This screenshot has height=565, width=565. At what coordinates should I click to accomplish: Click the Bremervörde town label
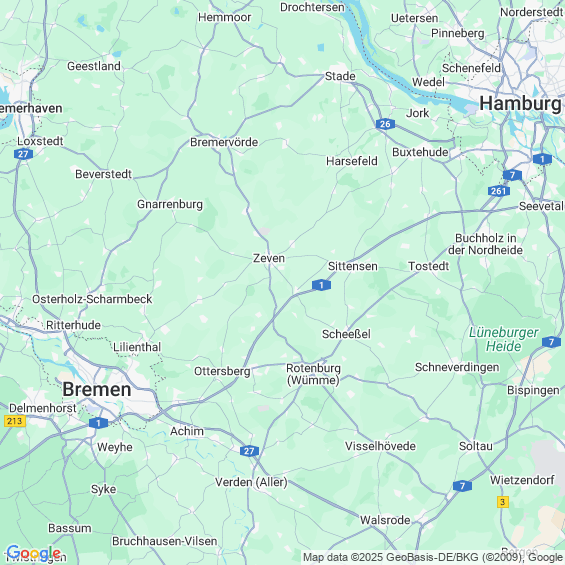click(224, 142)
